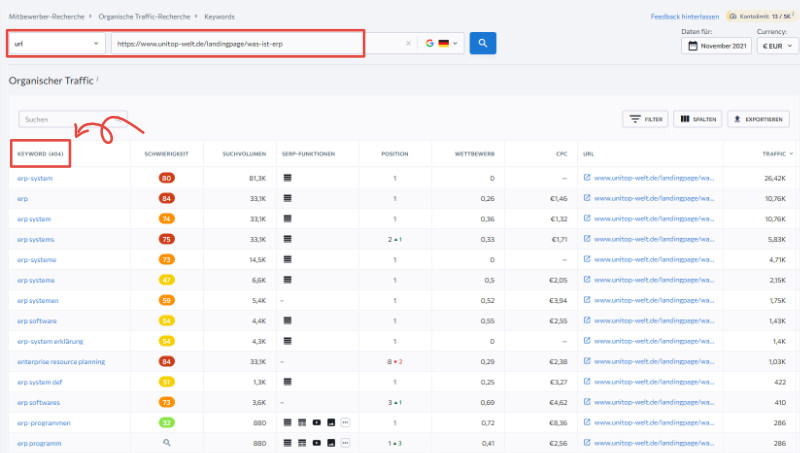Open the Google Germany search engine selector
Screen dimensions: 800x453
[441, 43]
